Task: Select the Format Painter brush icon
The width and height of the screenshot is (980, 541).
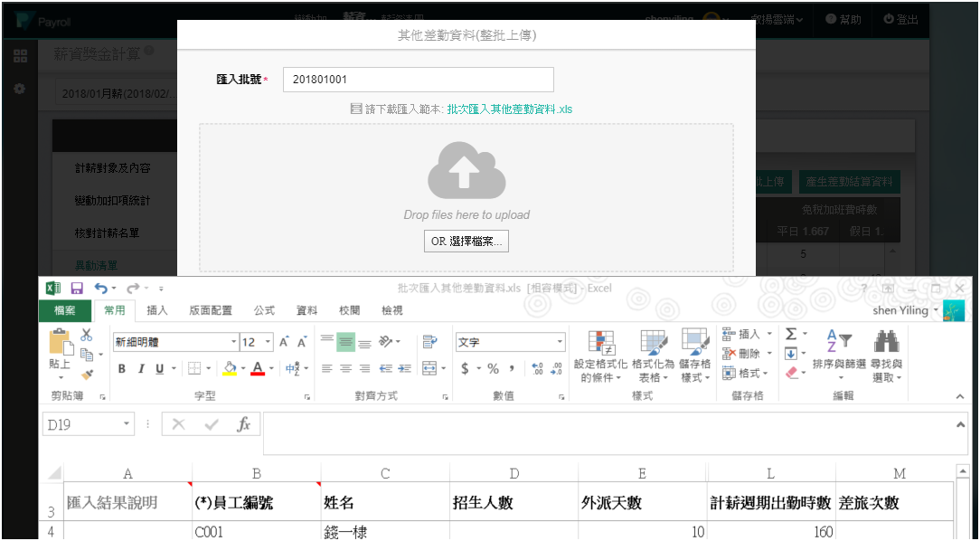Action: [87, 373]
